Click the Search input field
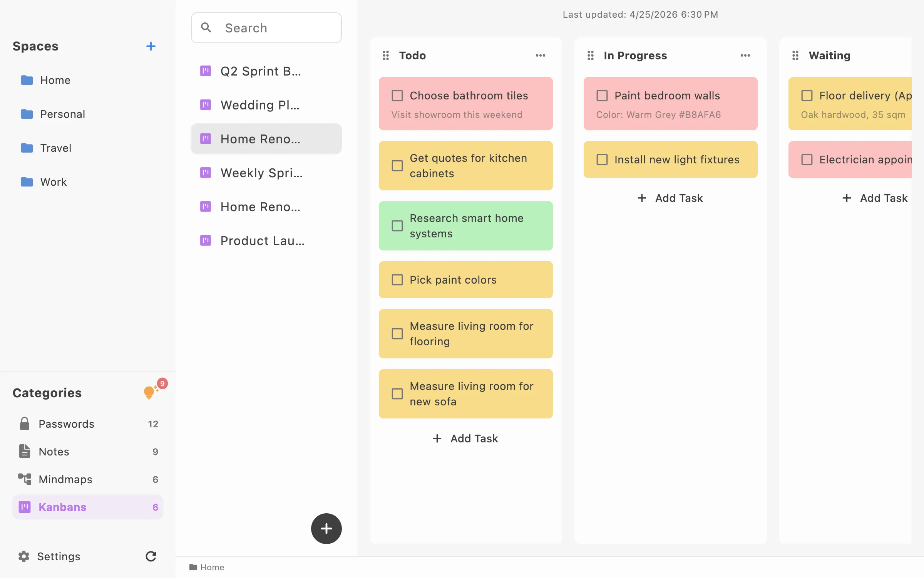The image size is (924, 578). (x=266, y=28)
